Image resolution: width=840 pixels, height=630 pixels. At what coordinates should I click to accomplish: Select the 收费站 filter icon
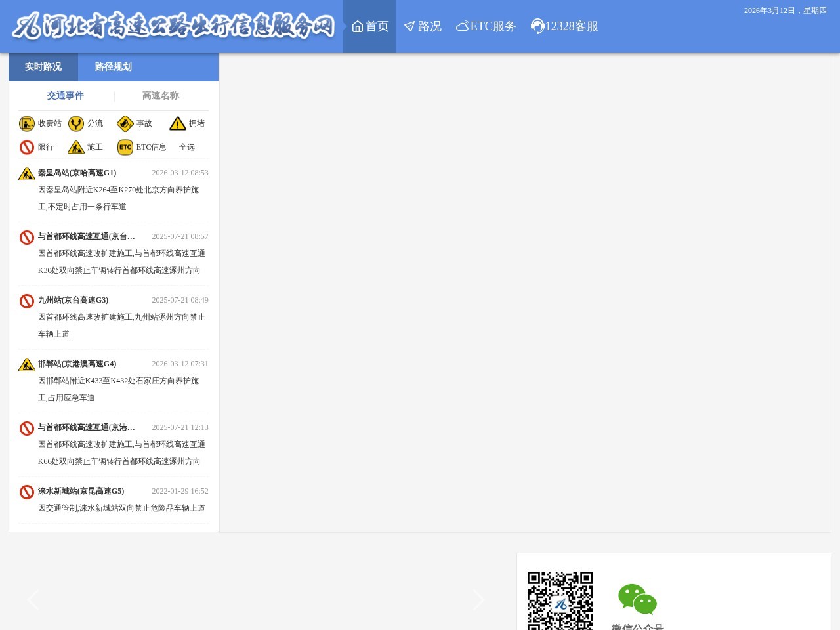click(x=27, y=123)
